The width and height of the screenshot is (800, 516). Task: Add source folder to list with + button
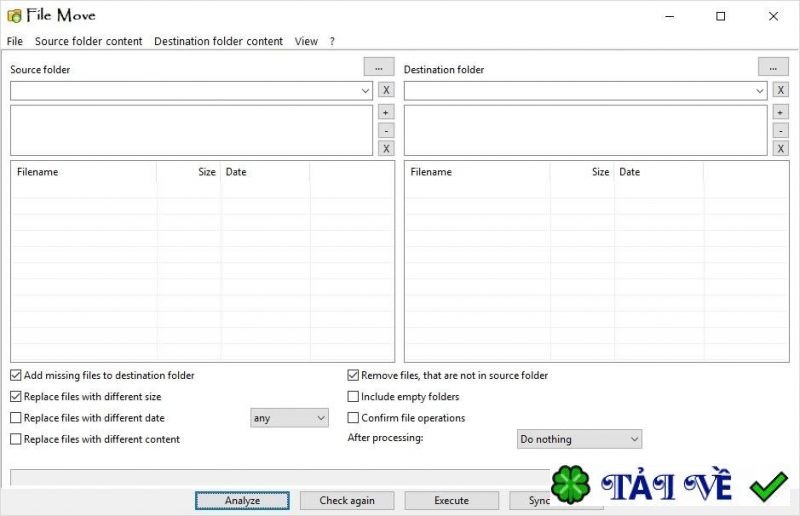click(386, 112)
